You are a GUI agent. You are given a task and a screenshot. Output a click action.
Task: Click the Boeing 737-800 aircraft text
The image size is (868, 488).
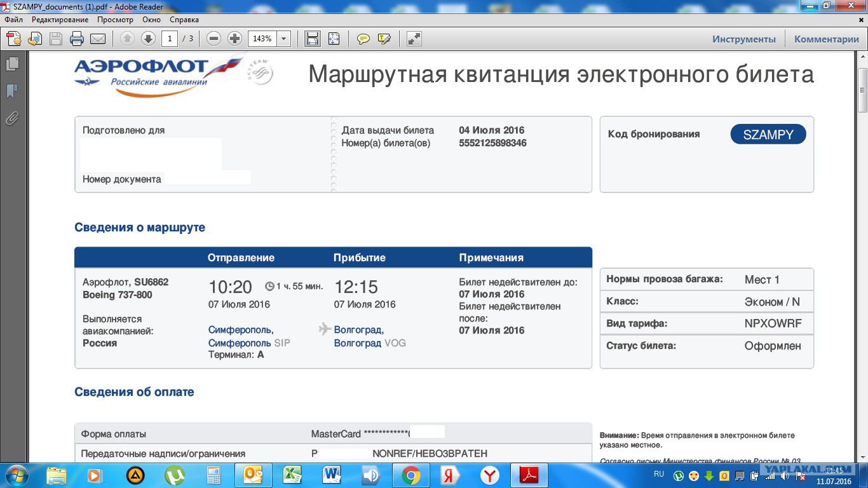(x=118, y=295)
